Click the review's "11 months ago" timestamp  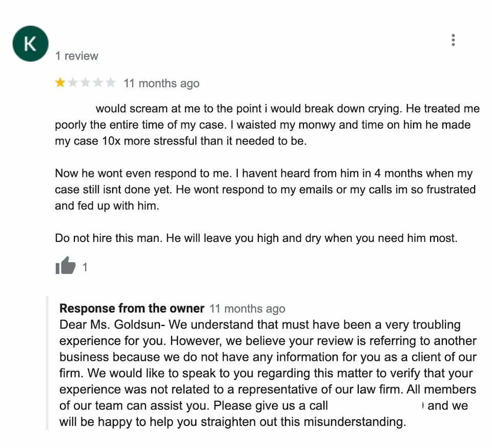[x=161, y=84]
